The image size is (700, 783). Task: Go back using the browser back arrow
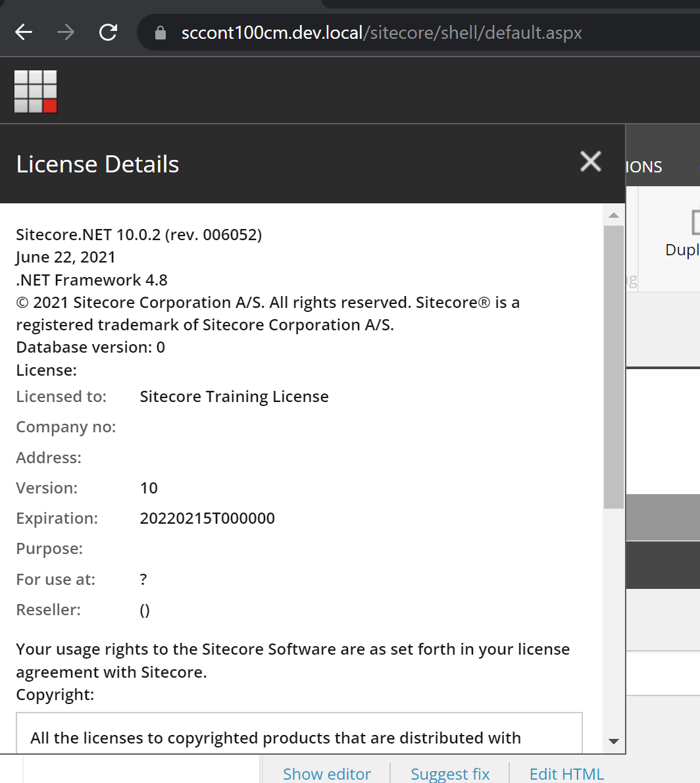pyautogui.click(x=24, y=32)
